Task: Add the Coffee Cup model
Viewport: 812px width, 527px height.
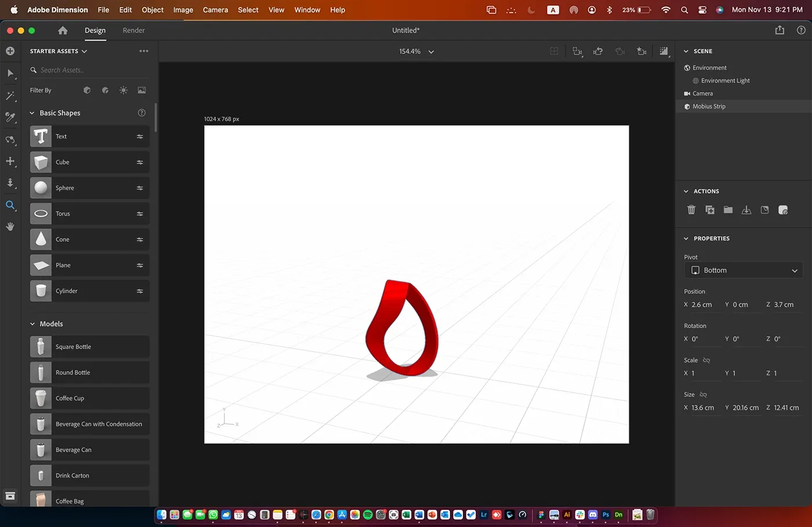Action: [90, 398]
